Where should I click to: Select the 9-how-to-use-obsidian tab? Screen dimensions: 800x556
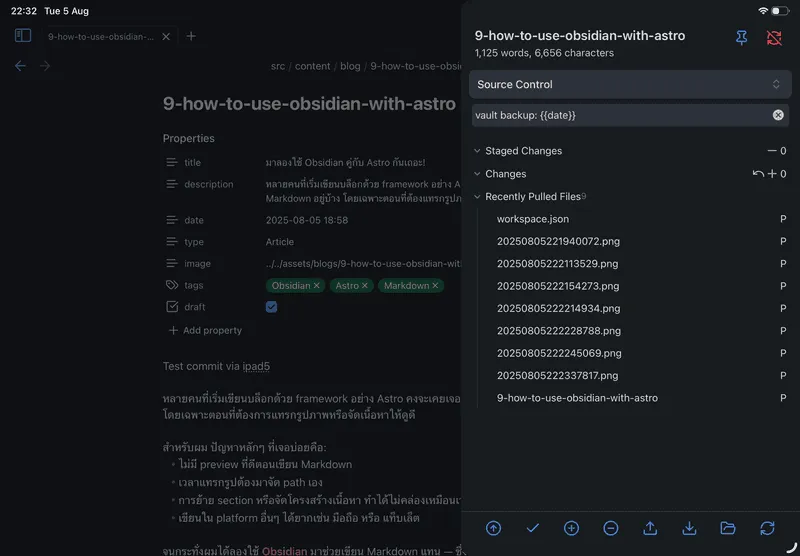point(101,36)
